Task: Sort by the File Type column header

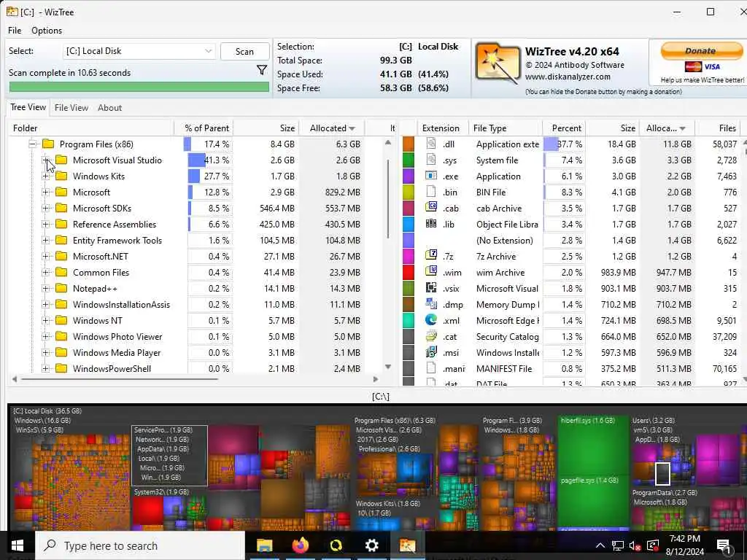Action: [505, 128]
